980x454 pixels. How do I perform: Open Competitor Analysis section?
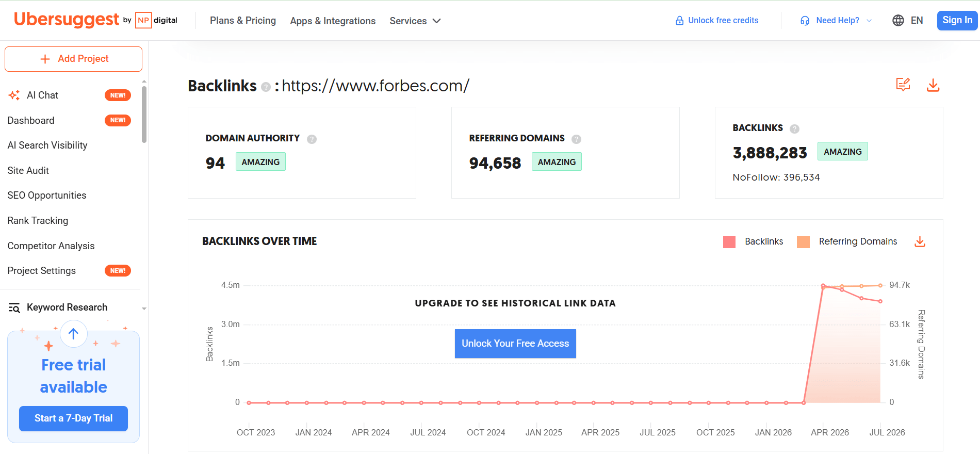51,246
